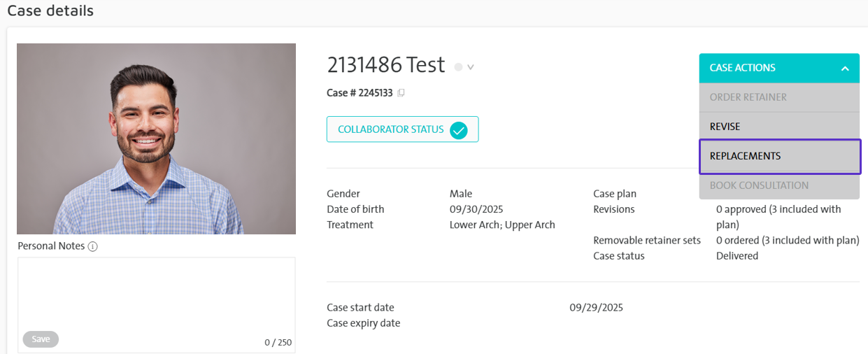
Task: Click the teal checkmark in Collaborator Status
Action: coord(458,129)
